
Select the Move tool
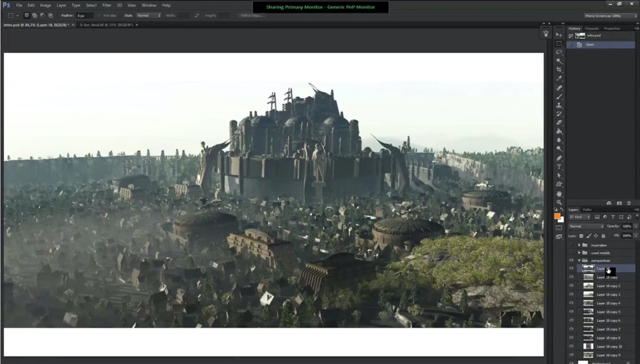point(559,35)
